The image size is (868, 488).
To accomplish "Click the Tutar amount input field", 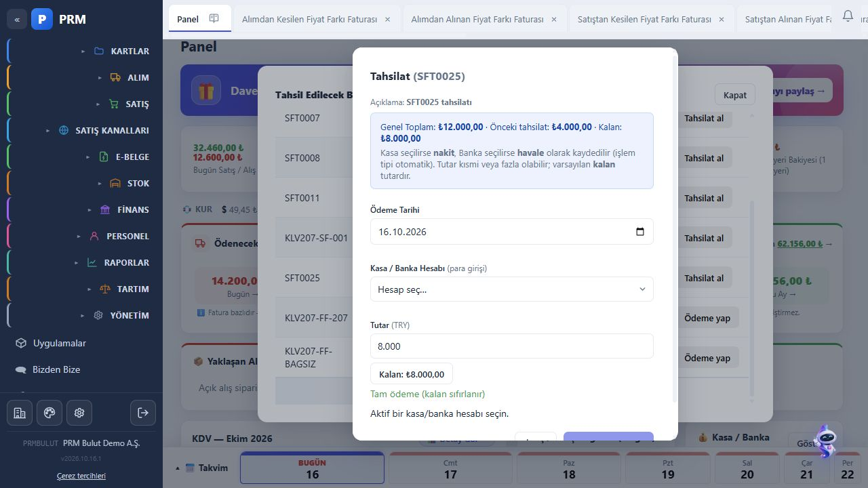I will coord(512,346).
